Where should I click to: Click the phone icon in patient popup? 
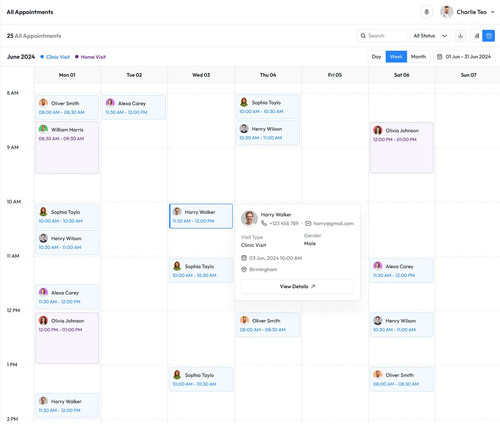coord(264,223)
